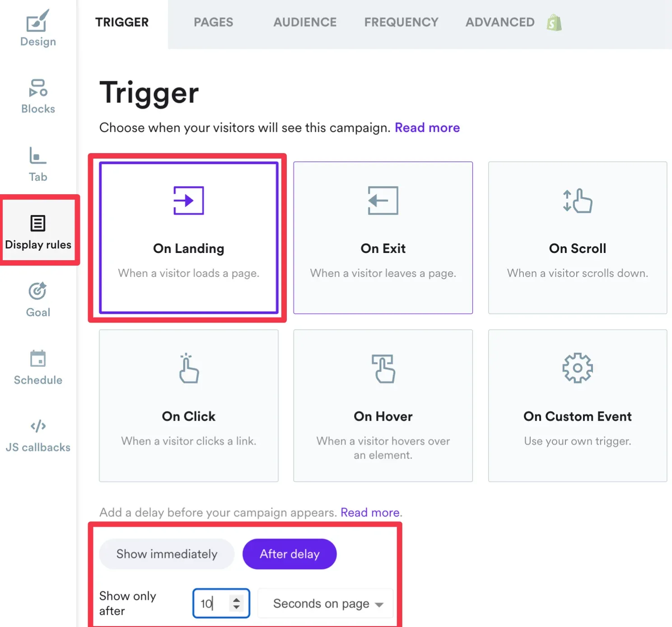Choose the On Exit trigger card
Image resolution: width=672 pixels, height=627 pixels.
(x=383, y=238)
